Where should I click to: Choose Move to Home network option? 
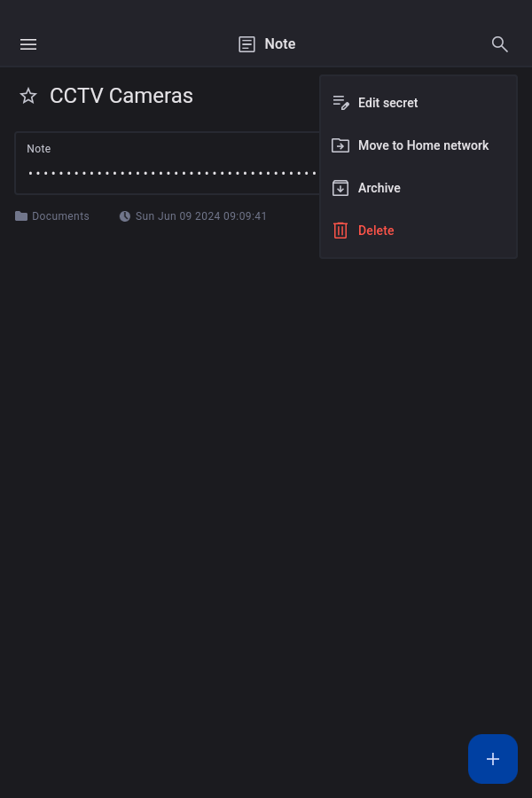[x=423, y=145]
